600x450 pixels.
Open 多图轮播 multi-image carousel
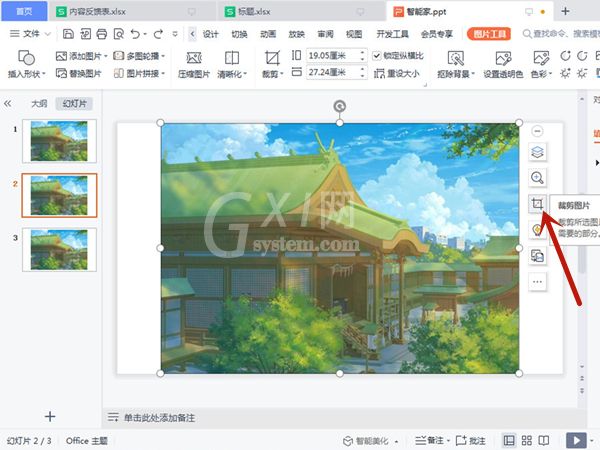(x=139, y=56)
